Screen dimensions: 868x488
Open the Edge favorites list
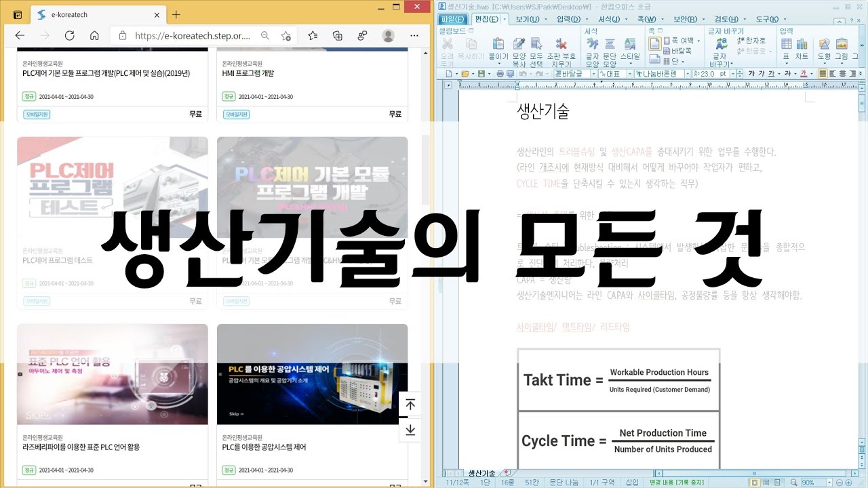[313, 36]
